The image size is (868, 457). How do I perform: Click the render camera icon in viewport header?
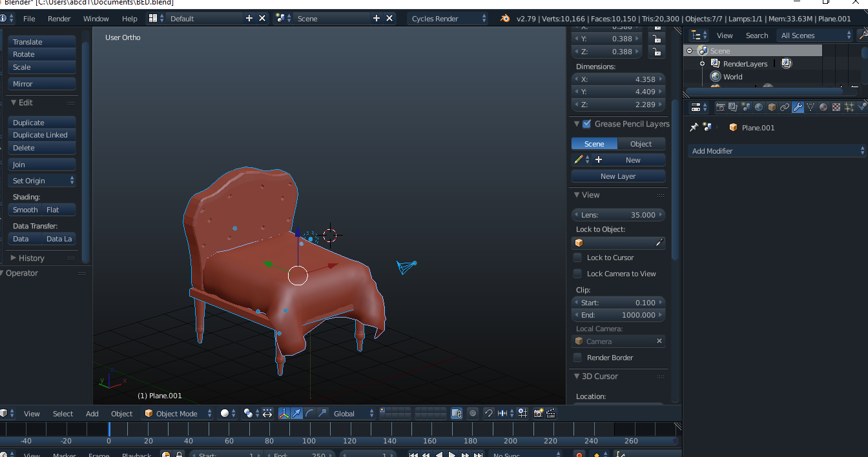point(539,413)
